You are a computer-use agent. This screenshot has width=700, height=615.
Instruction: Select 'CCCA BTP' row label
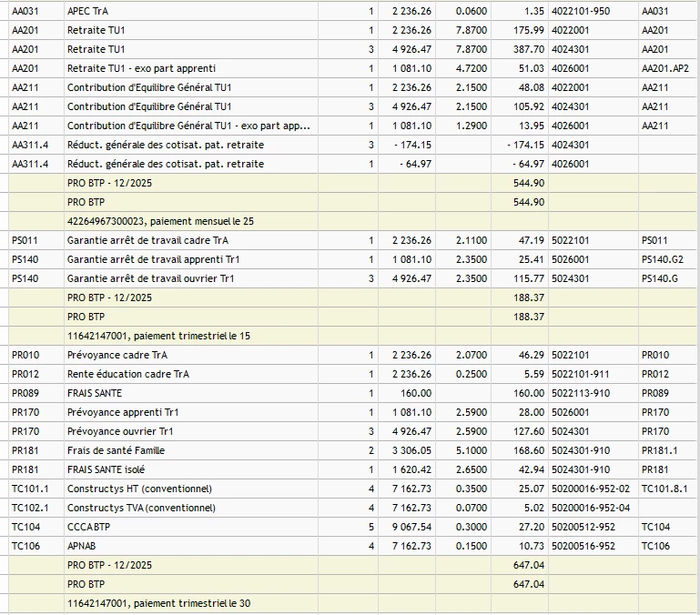[88, 527]
